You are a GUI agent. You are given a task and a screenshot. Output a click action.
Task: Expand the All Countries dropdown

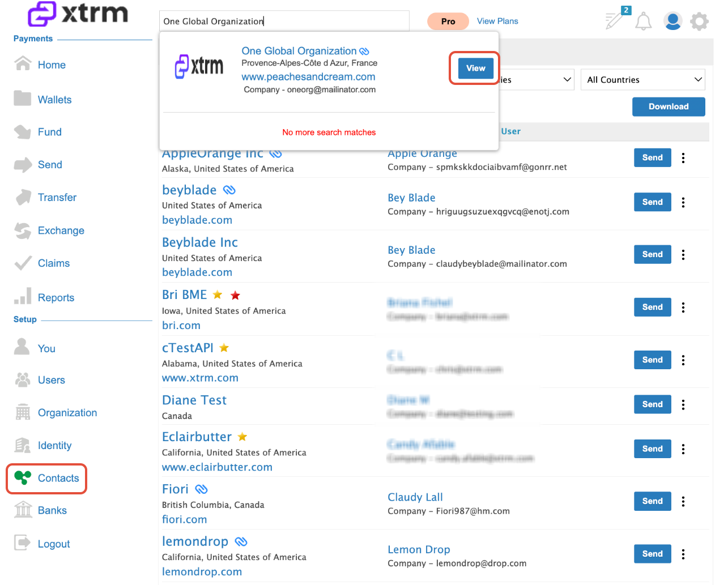(643, 80)
